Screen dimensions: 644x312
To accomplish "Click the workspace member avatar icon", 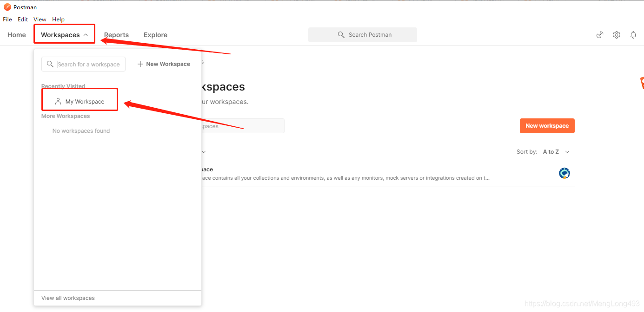I will 564,173.
